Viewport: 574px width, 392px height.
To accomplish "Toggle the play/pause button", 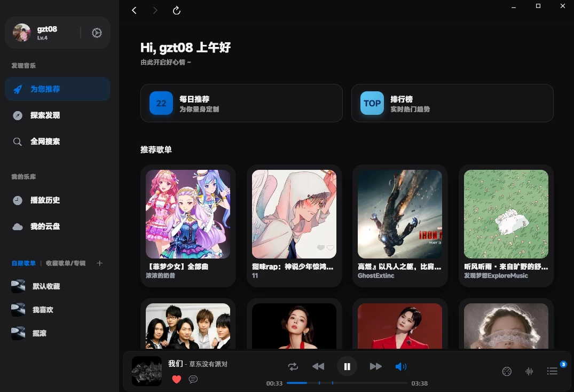I will (347, 366).
